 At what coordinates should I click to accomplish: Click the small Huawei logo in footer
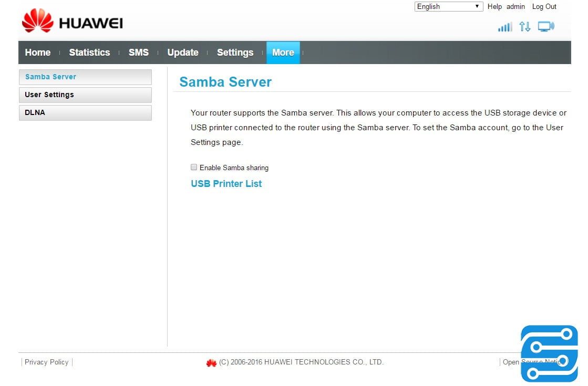211,362
